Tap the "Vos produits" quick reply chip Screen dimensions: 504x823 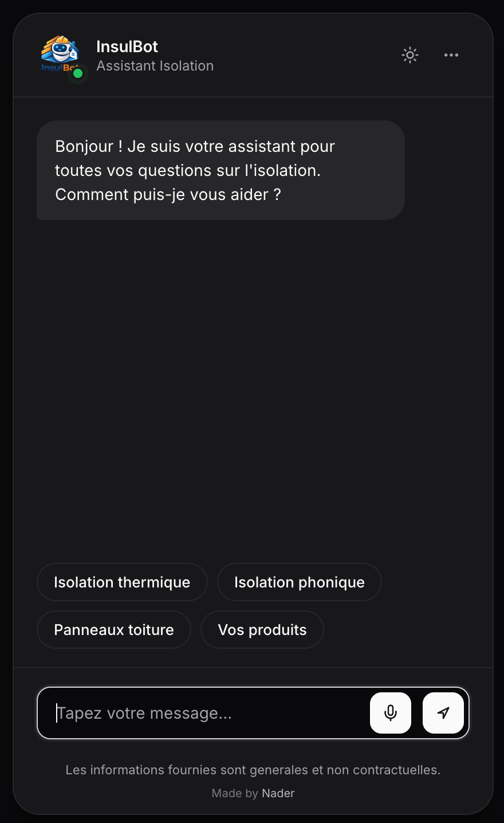(x=262, y=630)
